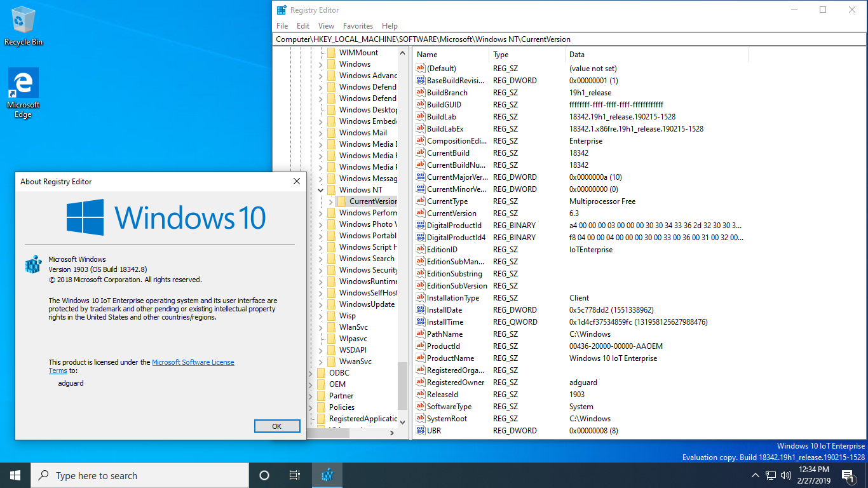
Task: Click the Windows Start button
Action: pos(15,475)
